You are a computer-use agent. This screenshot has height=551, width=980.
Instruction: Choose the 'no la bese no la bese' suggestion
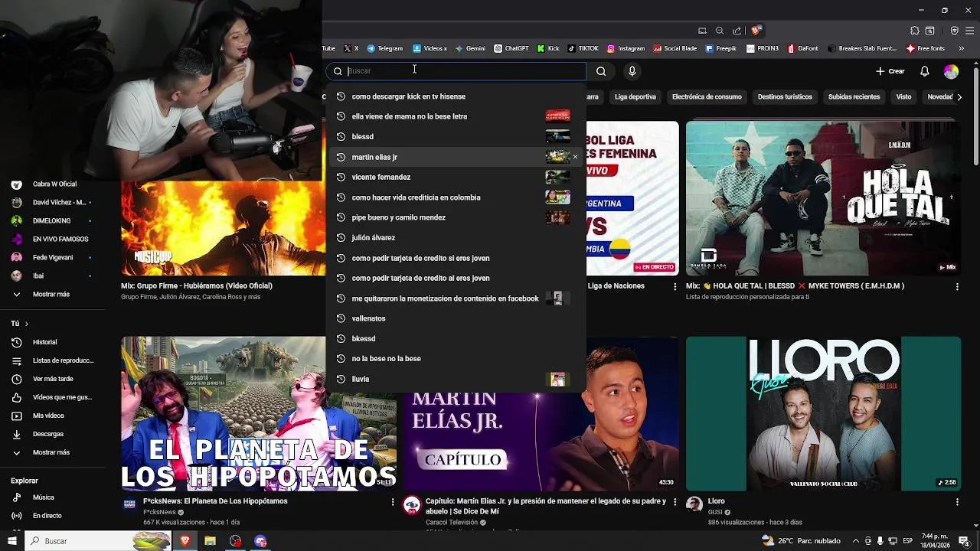456,359
